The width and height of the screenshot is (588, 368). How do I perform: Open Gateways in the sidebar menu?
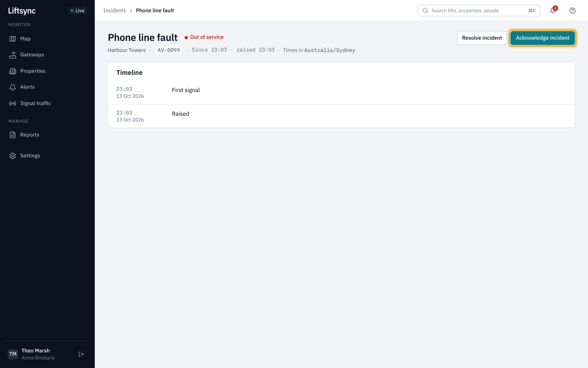pyautogui.click(x=47, y=55)
